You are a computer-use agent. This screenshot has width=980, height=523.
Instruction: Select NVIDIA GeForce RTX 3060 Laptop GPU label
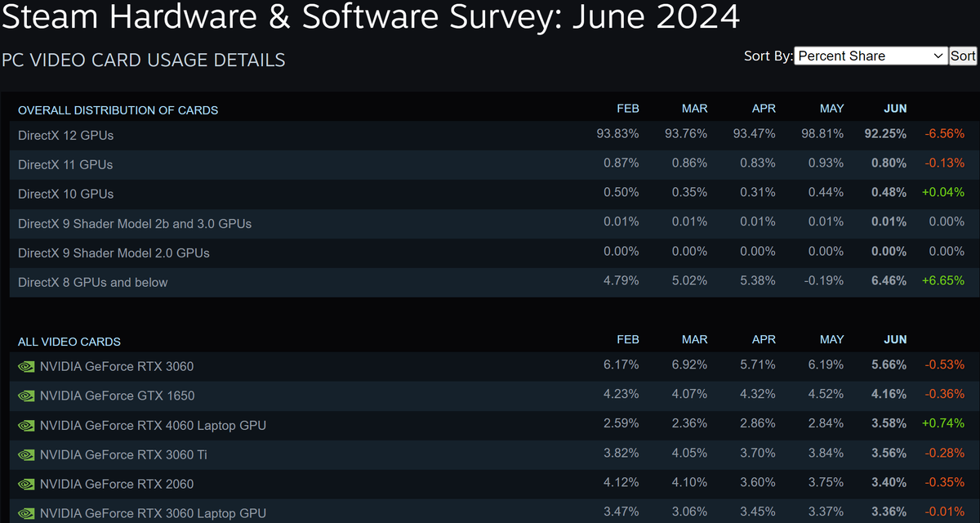(x=153, y=513)
